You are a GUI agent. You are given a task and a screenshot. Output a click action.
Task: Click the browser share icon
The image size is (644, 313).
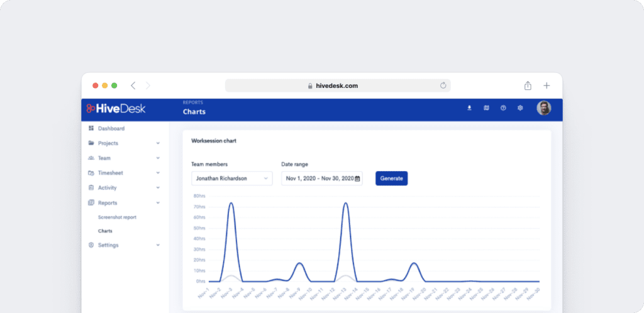[x=528, y=85]
